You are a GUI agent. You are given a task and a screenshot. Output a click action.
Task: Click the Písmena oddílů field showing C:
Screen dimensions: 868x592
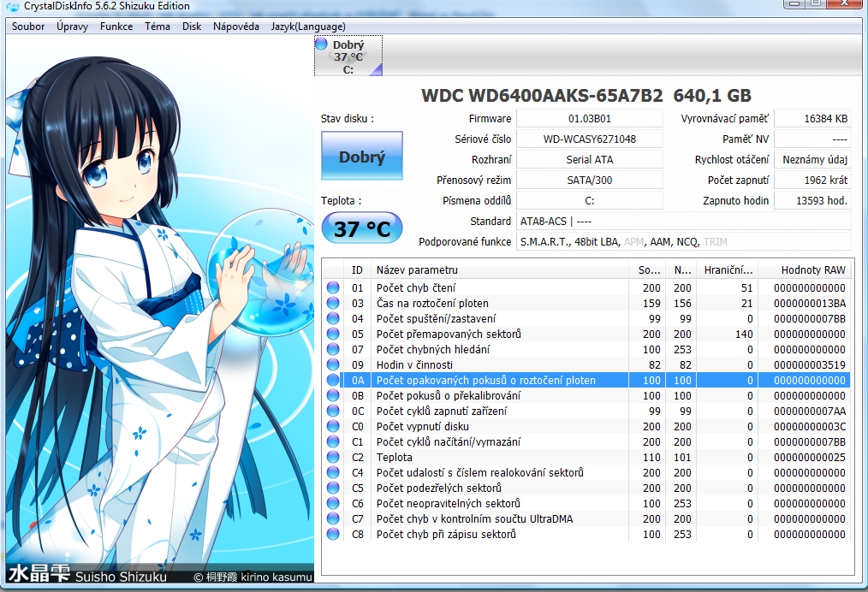(590, 200)
